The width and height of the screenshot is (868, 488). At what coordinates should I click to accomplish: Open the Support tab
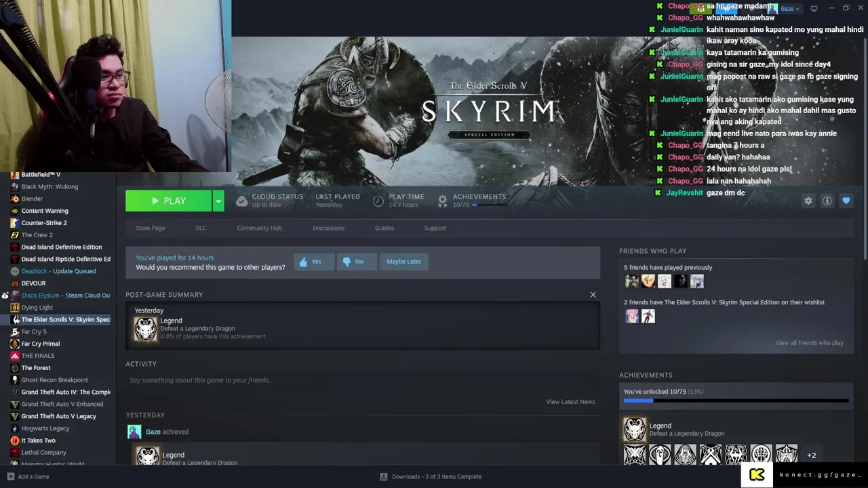click(x=435, y=228)
